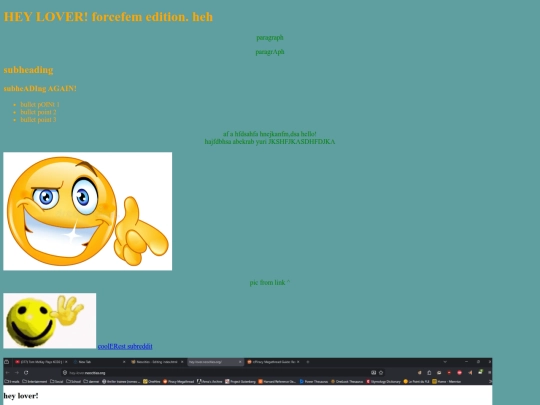Viewport: 540px width, 405px height.
Task: Click the 'bullet point 2' list item
Action: coord(38,112)
